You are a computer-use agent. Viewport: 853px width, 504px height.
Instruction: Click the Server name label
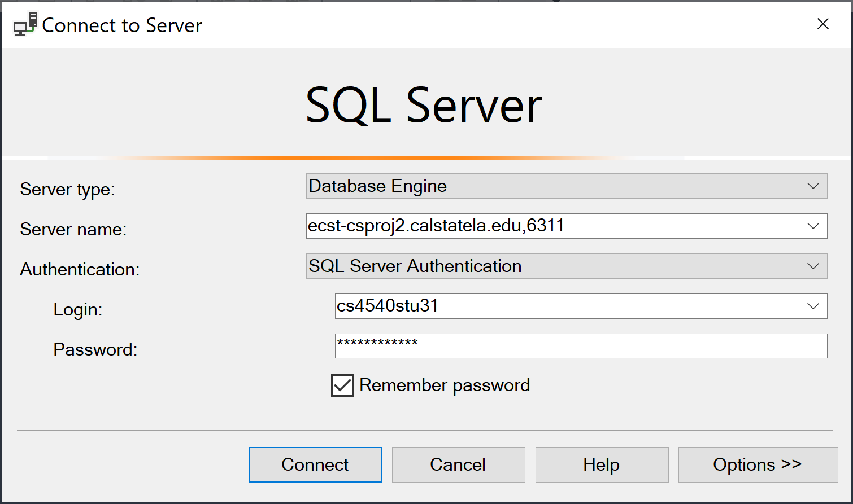pos(73,229)
